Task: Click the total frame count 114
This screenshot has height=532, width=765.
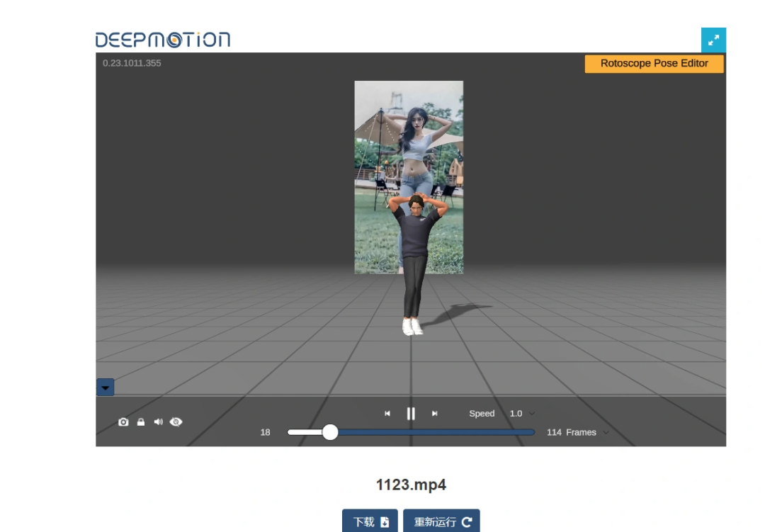Action: tap(554, 432)
